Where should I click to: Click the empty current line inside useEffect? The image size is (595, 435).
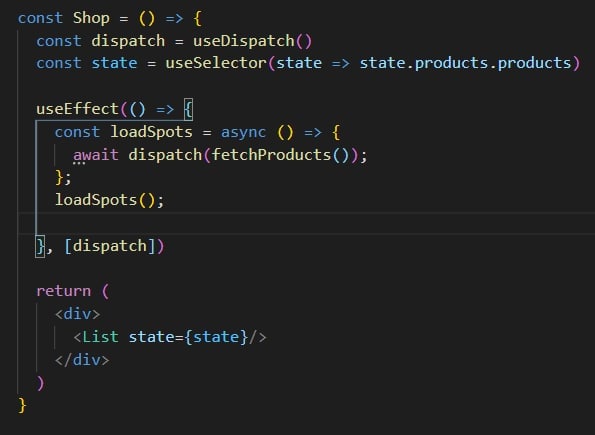click(306, 223)
